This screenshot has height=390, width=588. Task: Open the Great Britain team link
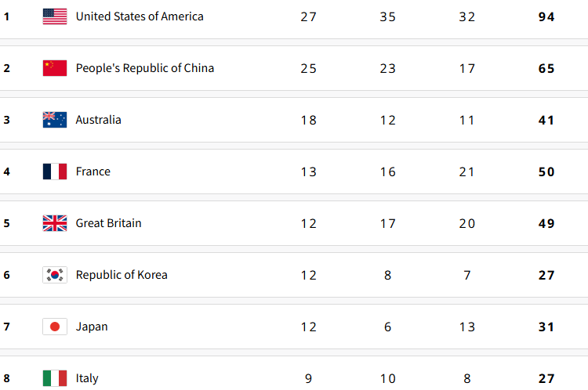point(109,223)
